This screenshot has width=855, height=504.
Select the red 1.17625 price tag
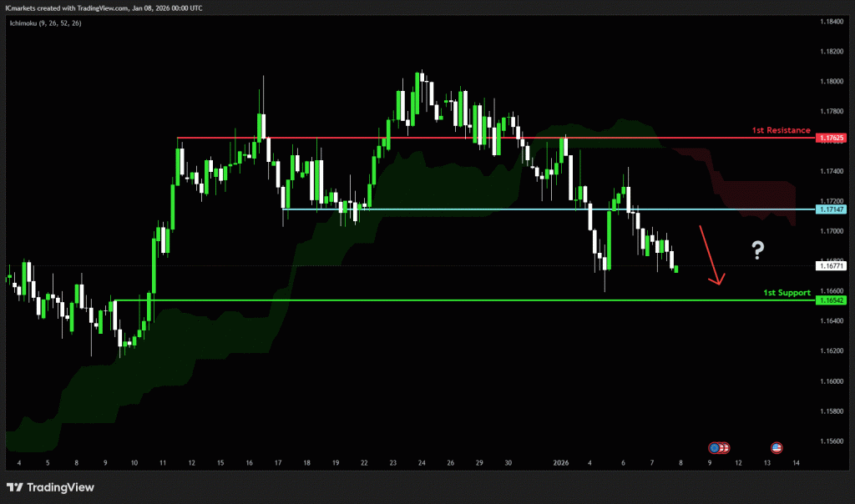click(832, 138)
